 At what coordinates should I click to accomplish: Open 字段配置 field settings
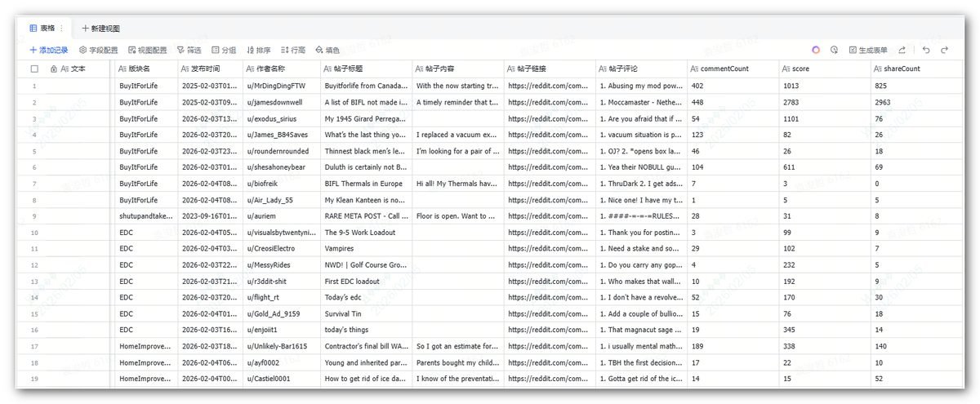(x=99, y=50)
